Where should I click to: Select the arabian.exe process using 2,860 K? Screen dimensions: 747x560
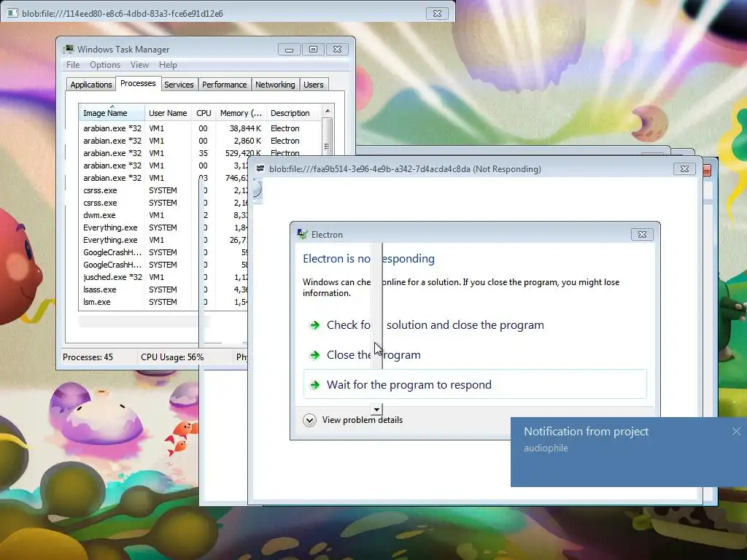[200, 141]
